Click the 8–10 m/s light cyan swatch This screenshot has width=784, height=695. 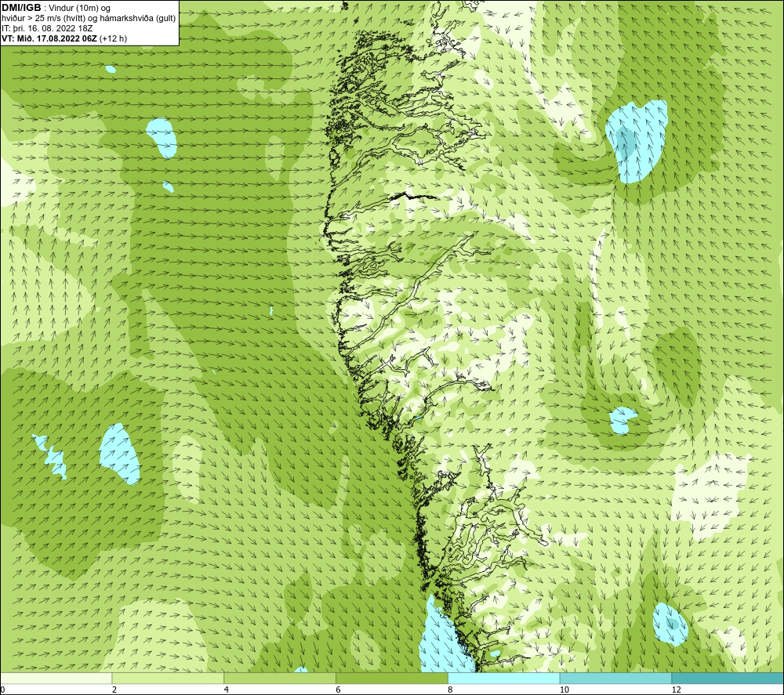[x=504, y=678]
